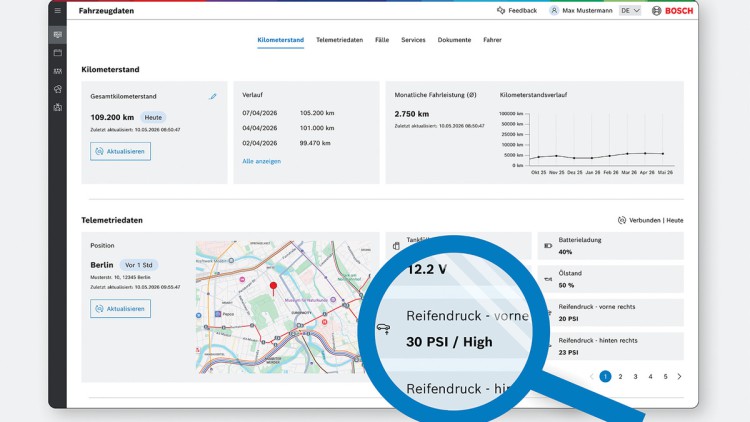
Task: Switch to the Fälle tab
Action: click(x=382, y=40)
